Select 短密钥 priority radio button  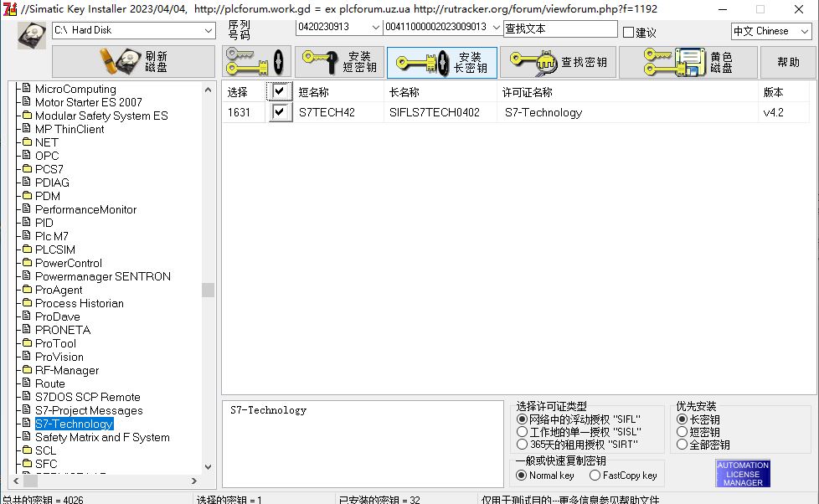[682, 432]
